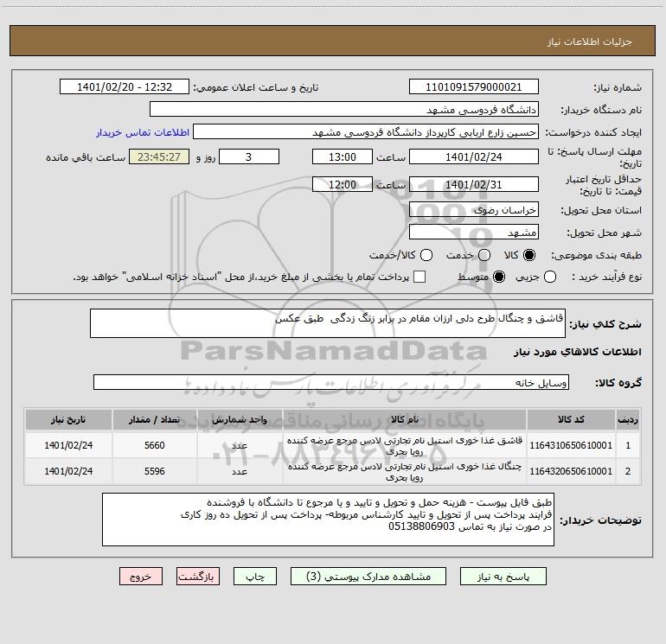Click the قاشق غذا خوری item name
Viewport: 666px width, 644px height.
coord(405,445)
